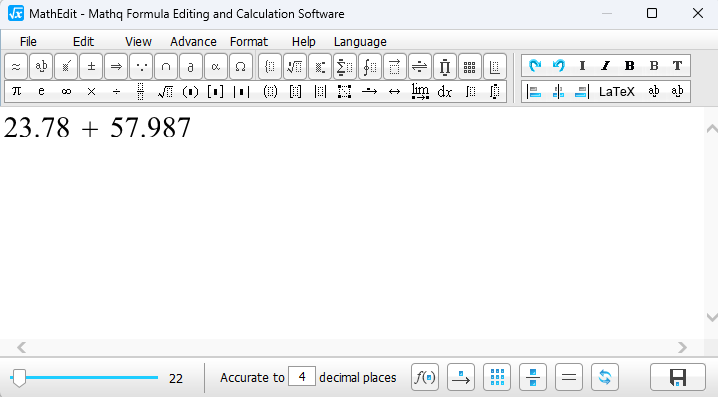Click the vertical scrollbar up arrow

pyautogui.click(x=712, y=129)
